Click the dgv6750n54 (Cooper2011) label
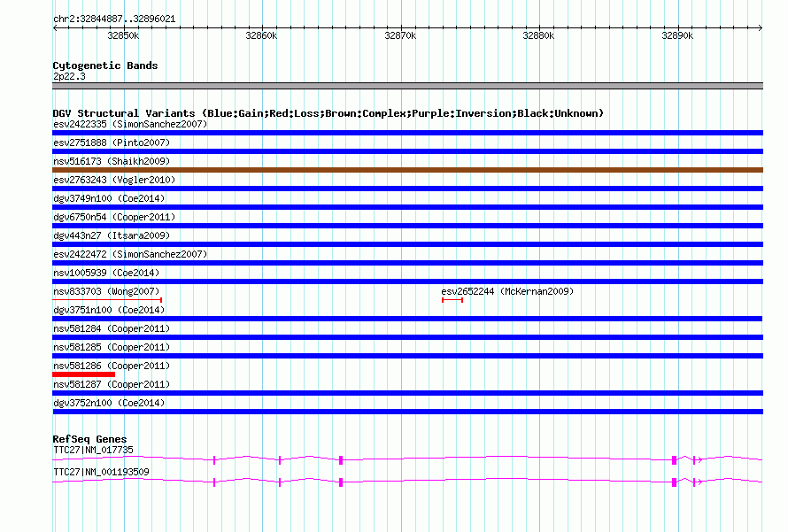The height and width of the screenshot is (532, 788). pyautogui.click(x=114, y=217)
